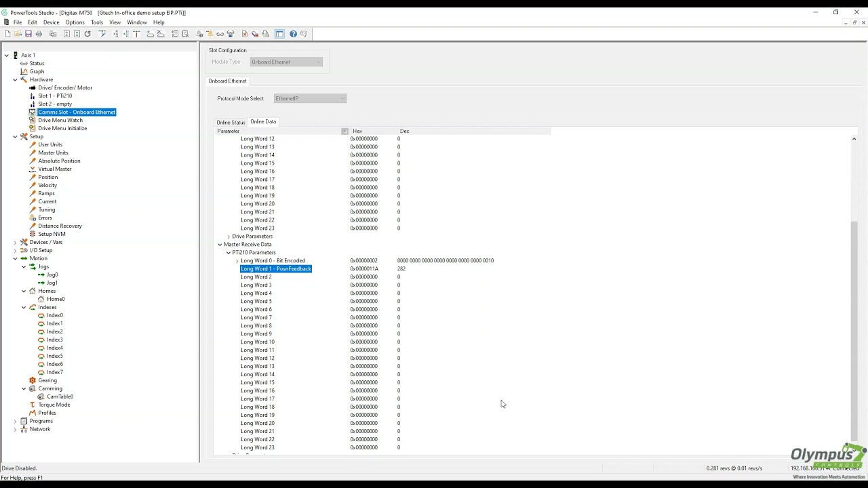
Task: Click the Network icon in tree
Action: tap(24, 430)
